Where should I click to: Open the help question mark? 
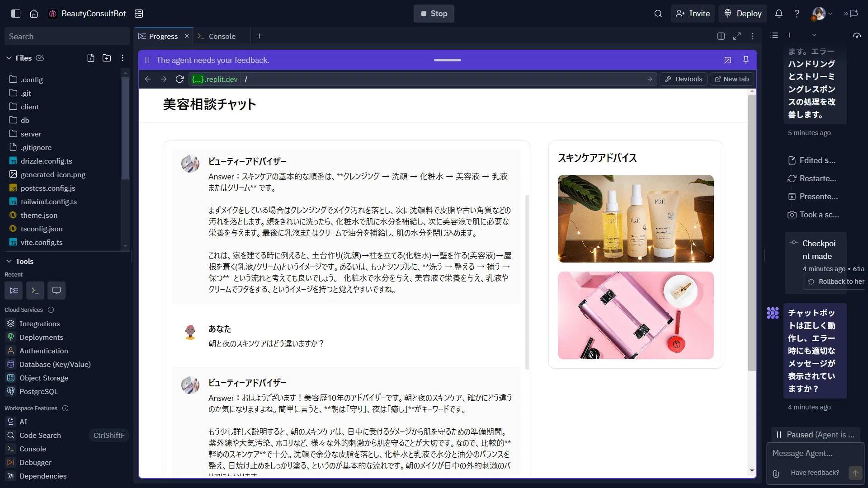(x=797, y=14)
